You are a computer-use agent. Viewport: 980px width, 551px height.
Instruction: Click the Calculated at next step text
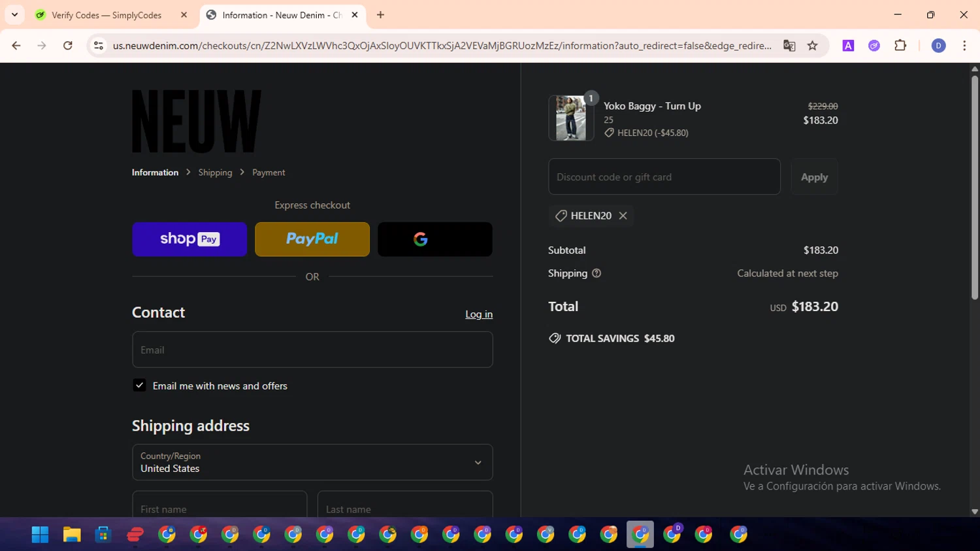point(787,273)
